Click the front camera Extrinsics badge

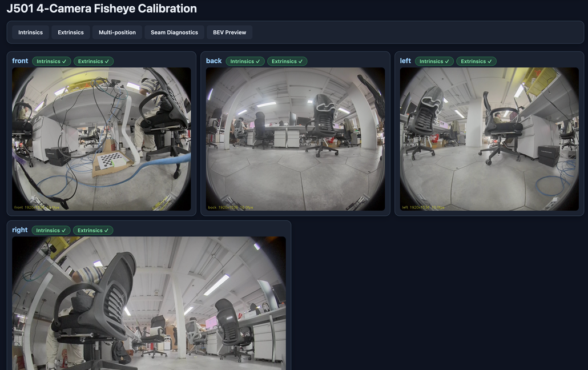click(x=94, y=61)
